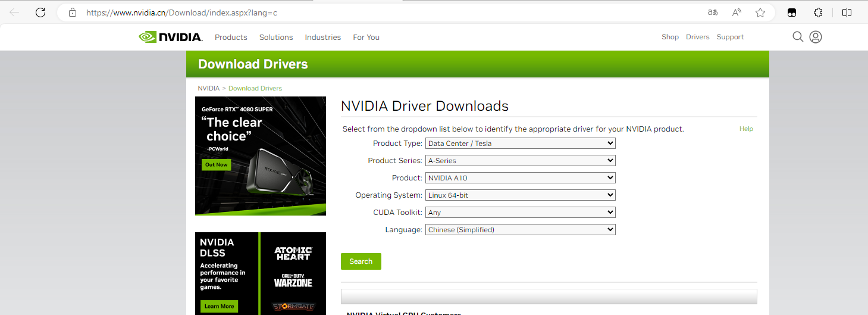The width and height of the screenshot is (868, 315).
Task: Click the NVIDIA Driver Downloads heading
Action: 425,107
